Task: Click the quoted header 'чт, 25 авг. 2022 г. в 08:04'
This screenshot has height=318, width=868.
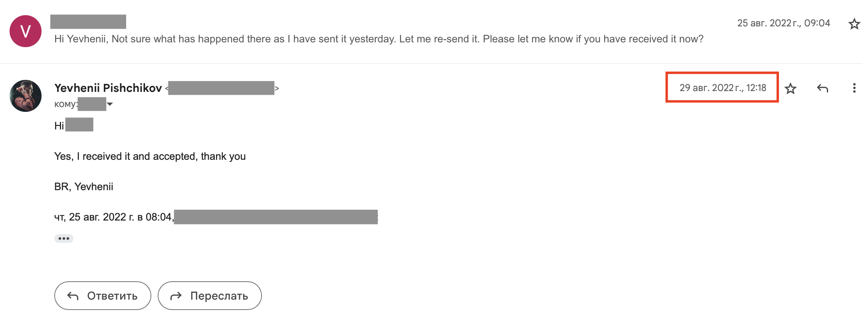Action: click(113, 217)
